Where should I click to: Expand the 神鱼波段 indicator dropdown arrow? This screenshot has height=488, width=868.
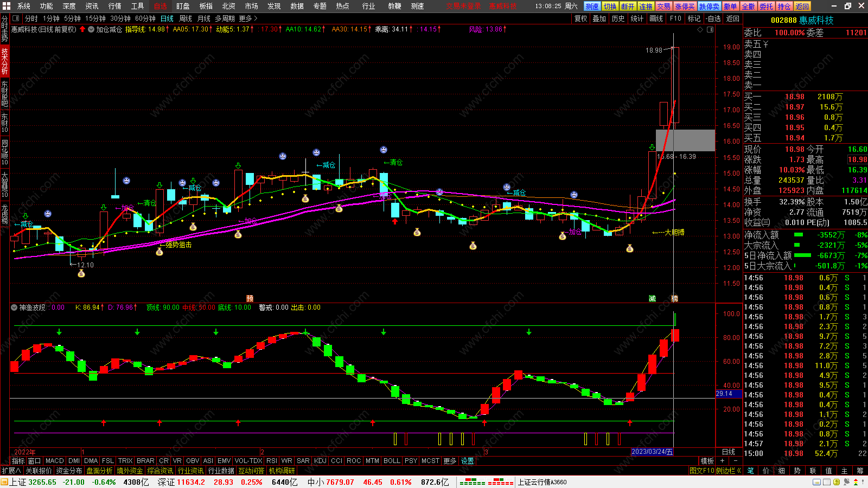[x=14, y=307]
